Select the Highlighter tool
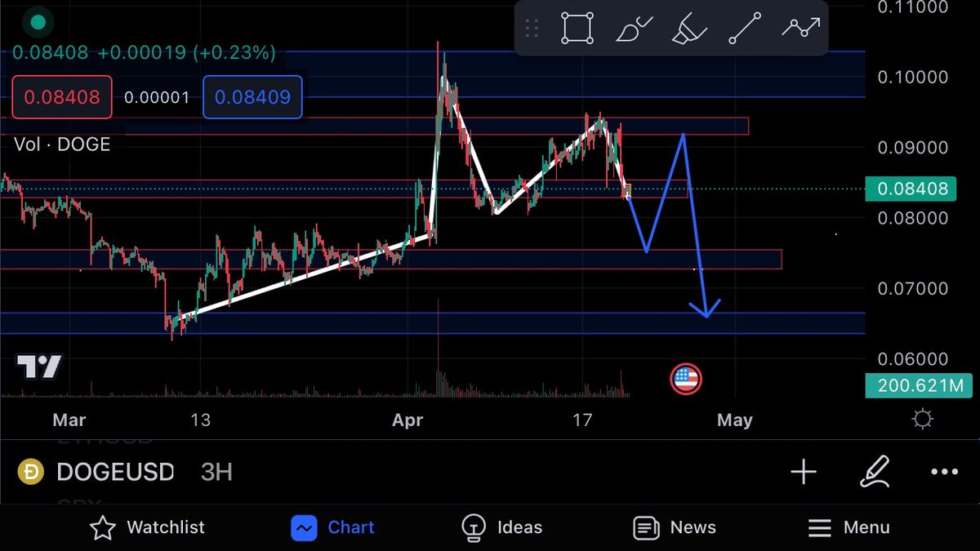The image size is (980, 551). tap(689, 29)
